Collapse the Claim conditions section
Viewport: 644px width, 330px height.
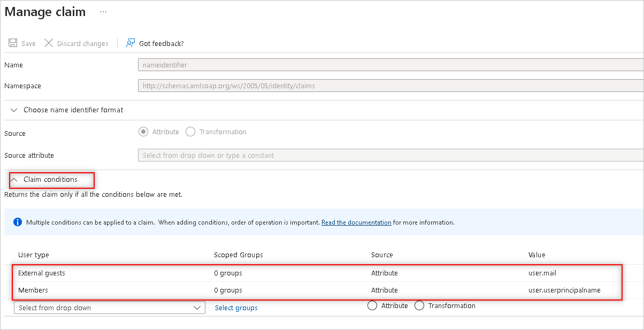[x=14, y=180]
